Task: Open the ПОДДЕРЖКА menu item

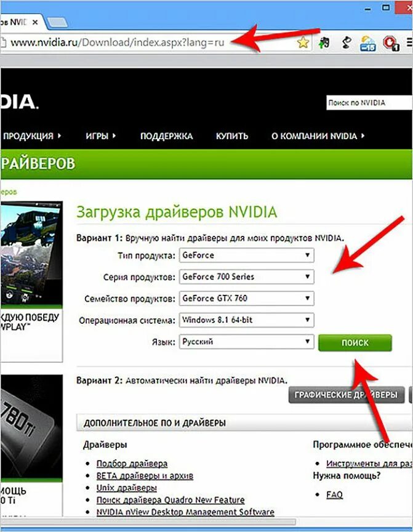Action: click(166, 136)
